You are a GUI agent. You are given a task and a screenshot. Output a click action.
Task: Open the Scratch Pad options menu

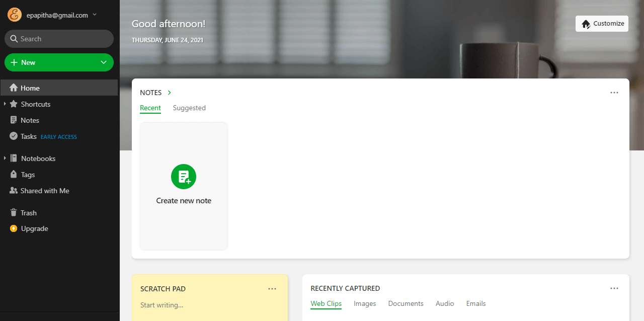point(272,288)
